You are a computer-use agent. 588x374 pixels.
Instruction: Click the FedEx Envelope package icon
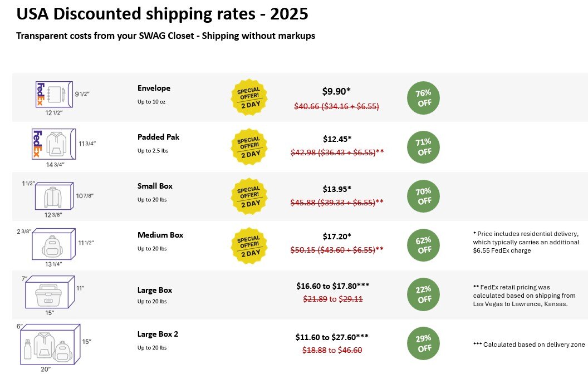click(x=51, y=94)
